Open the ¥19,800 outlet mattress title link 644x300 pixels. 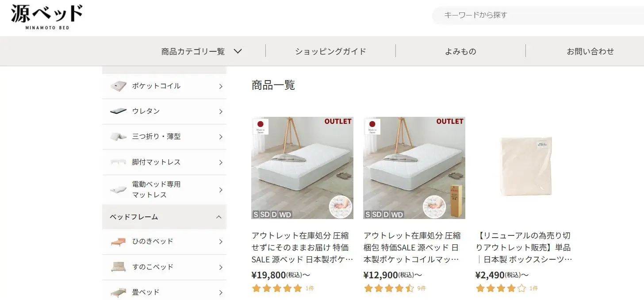tap(303, 247)
